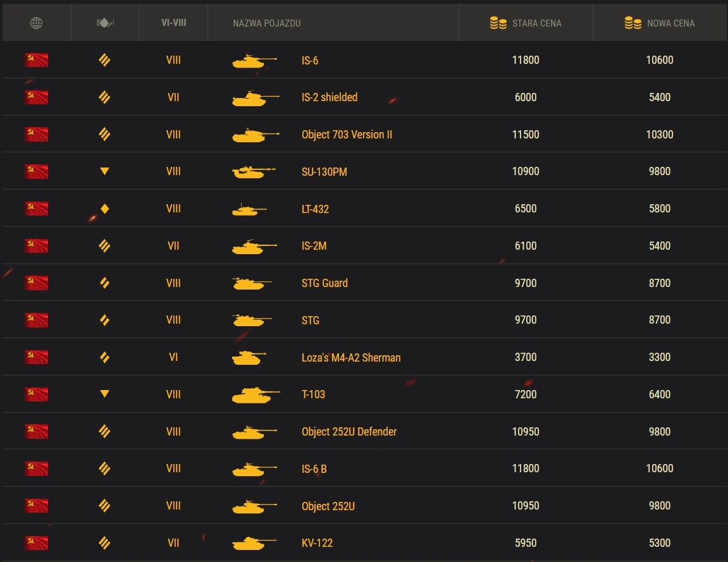Viewport: 728px width, 562px height.
Task: Click the gold coins icon beside STARA CENA
Action: click(498, 23)
